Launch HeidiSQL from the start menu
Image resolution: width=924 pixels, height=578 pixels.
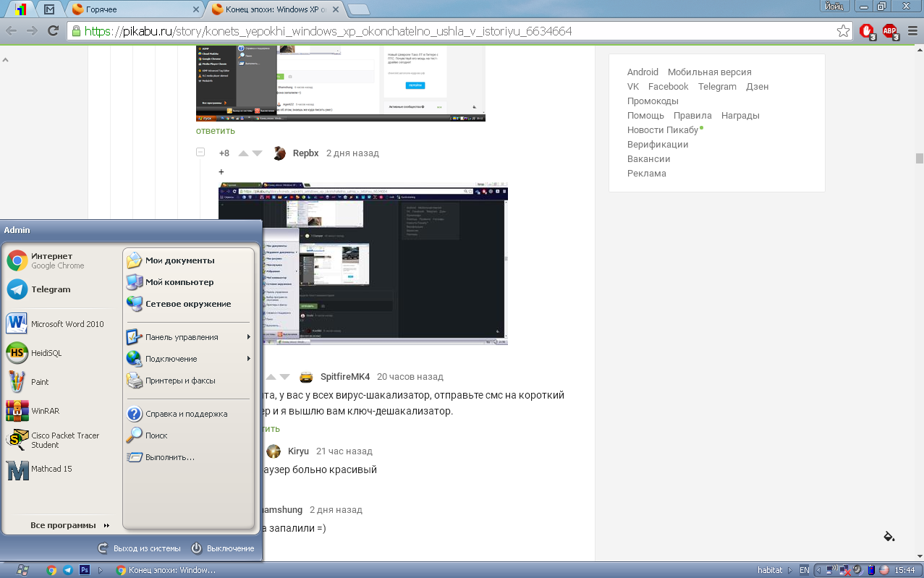45,353
